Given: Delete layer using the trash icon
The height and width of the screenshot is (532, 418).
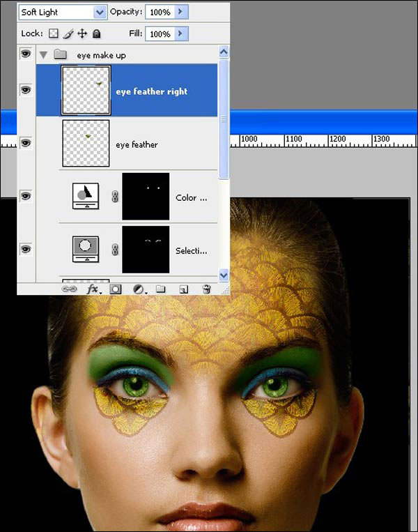Looking at the screenshot, I should coord(206,289).
